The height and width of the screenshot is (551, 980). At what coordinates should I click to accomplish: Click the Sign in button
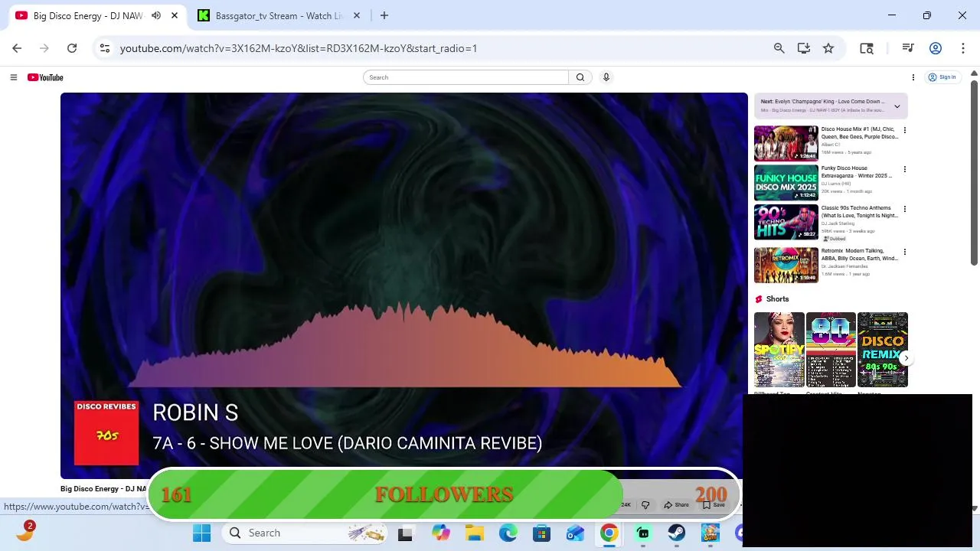942,77
